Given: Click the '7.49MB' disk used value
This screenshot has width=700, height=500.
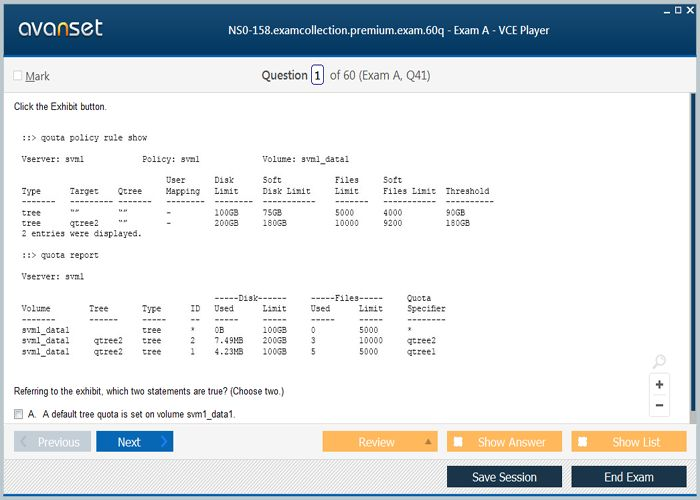Looking at the screenshot, I should (229, 341).
